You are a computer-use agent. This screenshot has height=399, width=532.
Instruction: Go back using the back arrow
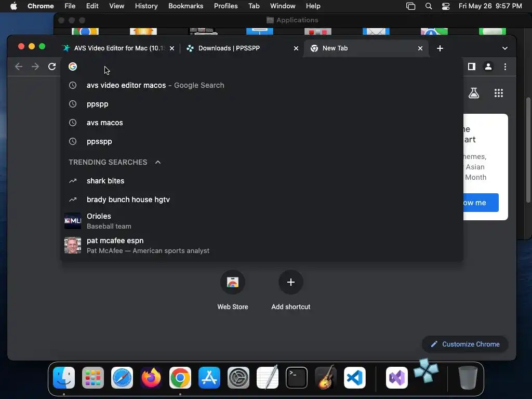[x=19, y=66]
